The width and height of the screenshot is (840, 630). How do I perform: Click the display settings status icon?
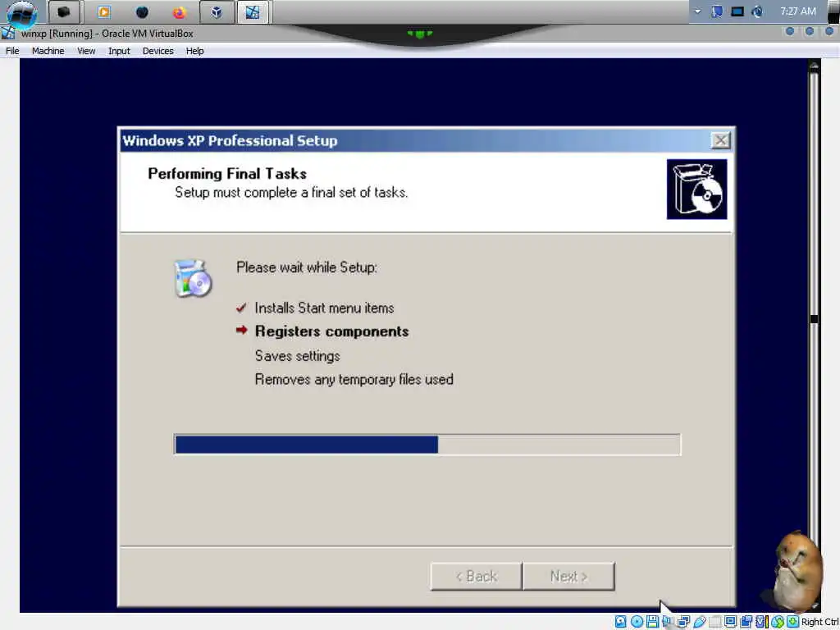(730, 622)
